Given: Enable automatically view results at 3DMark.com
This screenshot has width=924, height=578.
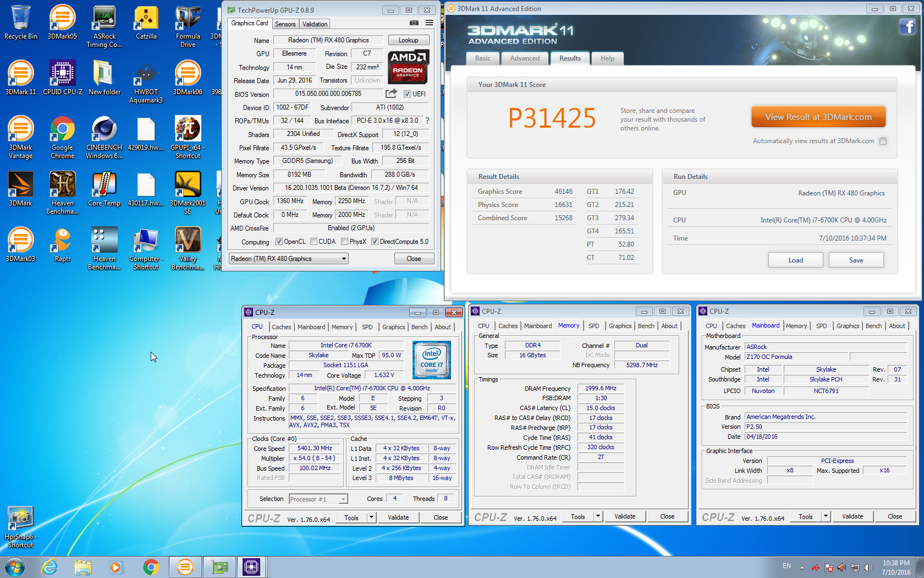Looking at the screenshot, I should click(x=883, y=141).
